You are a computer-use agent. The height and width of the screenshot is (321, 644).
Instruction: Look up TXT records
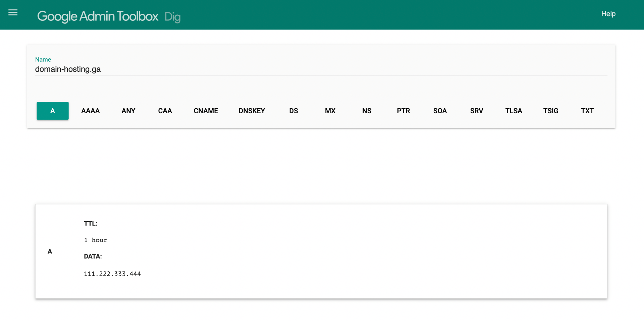pos(587,111)
